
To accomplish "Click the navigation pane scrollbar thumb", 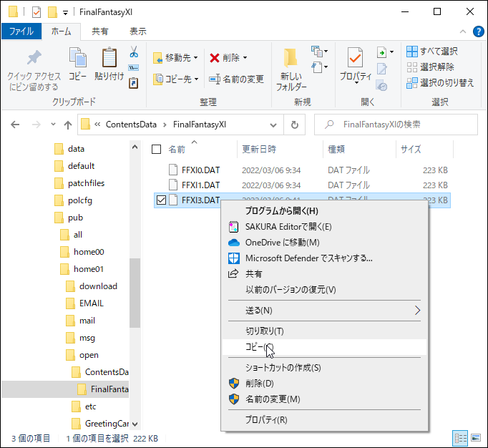I will 135,293.
